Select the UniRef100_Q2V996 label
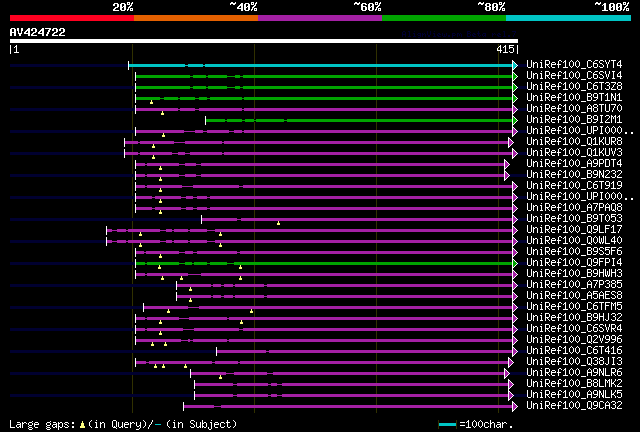Screen dimensions: 640x432 pos(574,340)
